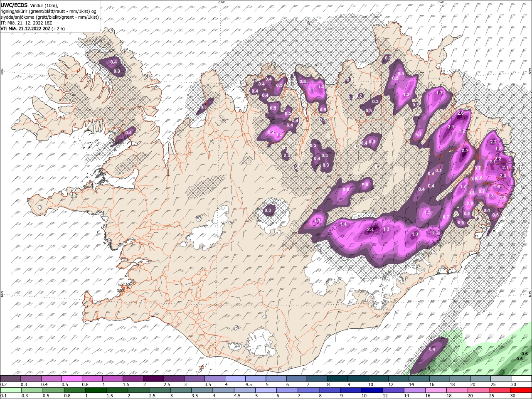Select the bright red swatch ending the lower legend row

click(521, 390)
